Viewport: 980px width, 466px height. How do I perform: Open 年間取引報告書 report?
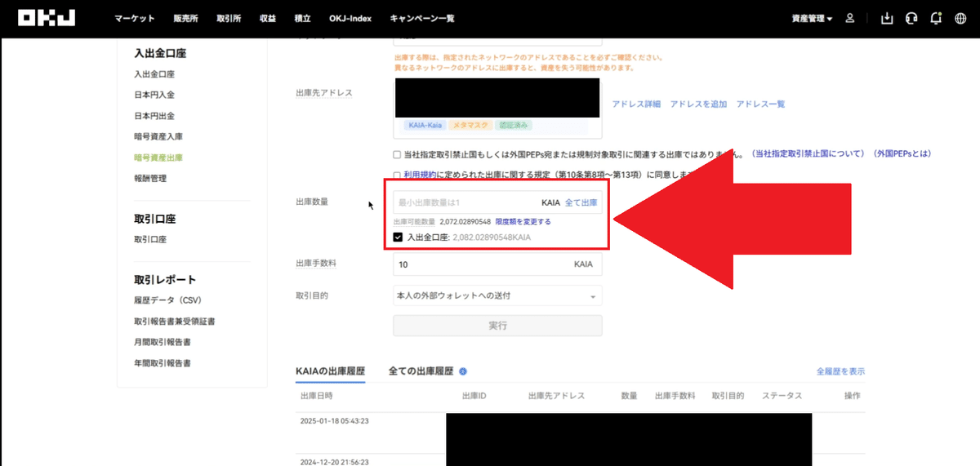click(163, 363)
